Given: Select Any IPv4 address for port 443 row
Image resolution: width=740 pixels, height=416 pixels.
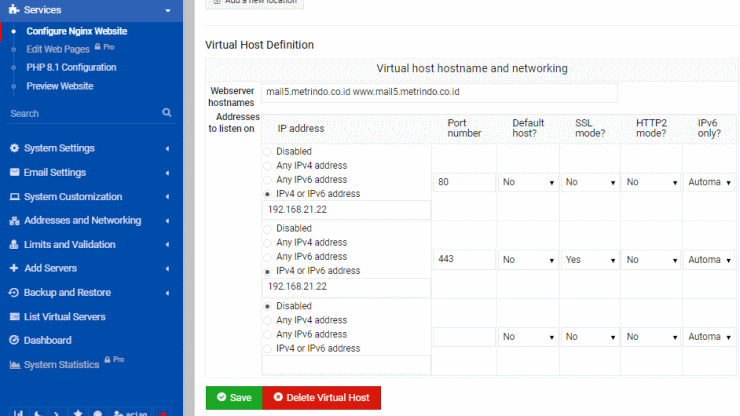Looking at the screenshot, I should coord(268,243).
